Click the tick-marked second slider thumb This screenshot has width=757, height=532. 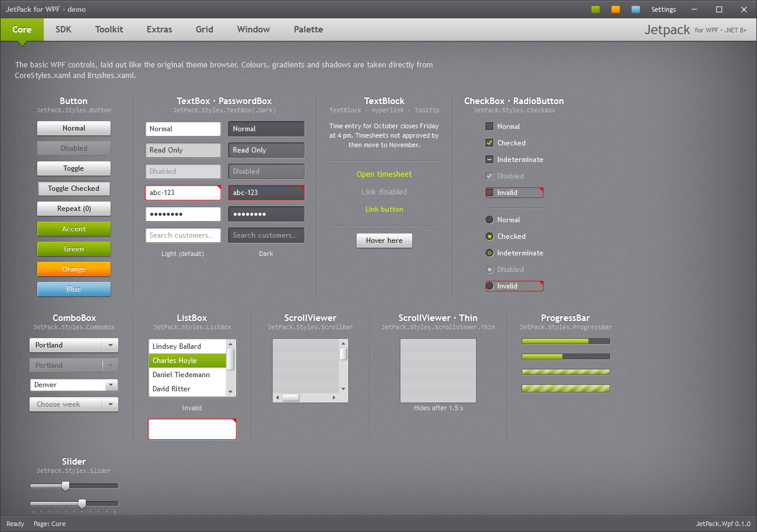[82, 504]
